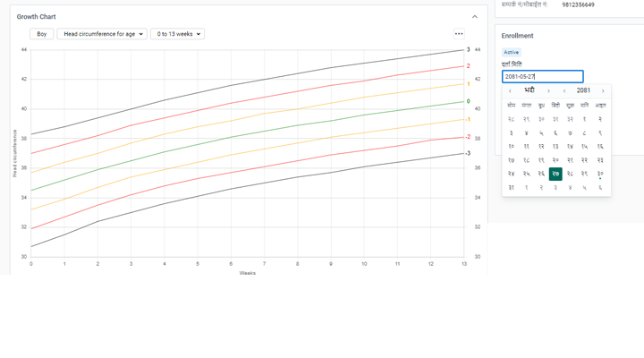Open the chart three-dot options menu
644x358 pixels.
(459, 34)
